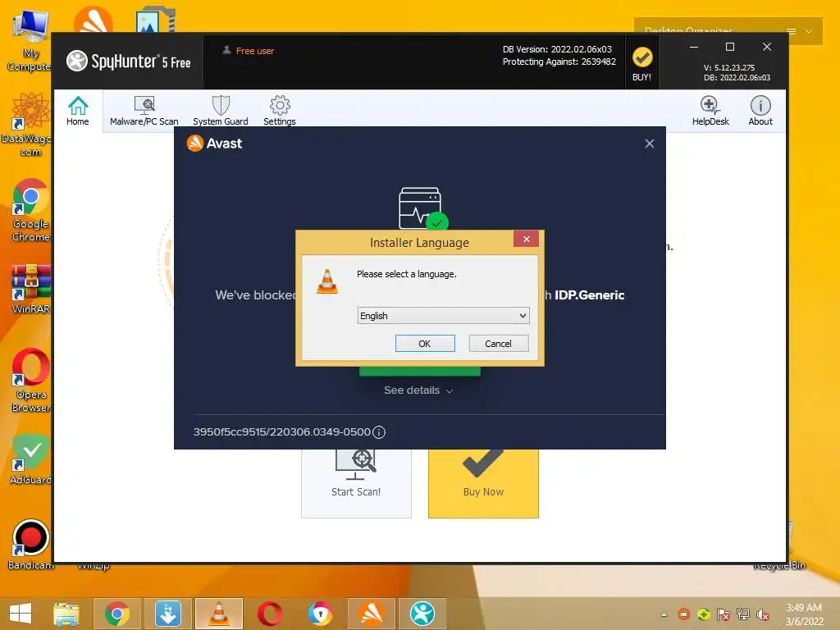Cancel the Installer Language dialog
This screenshot has width=840, height=630.
point(498,344)
